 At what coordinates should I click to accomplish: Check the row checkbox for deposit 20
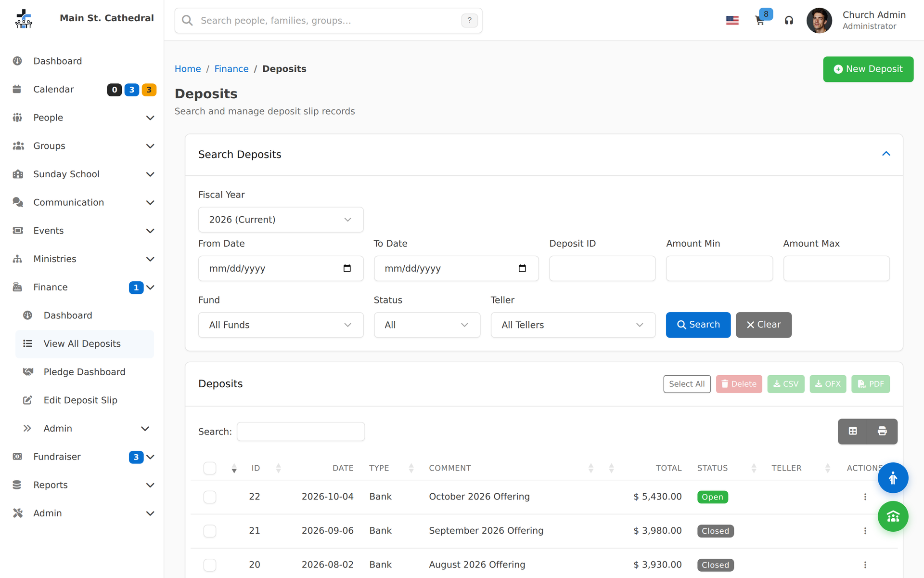pyautogui.click(x=210, y=565)
